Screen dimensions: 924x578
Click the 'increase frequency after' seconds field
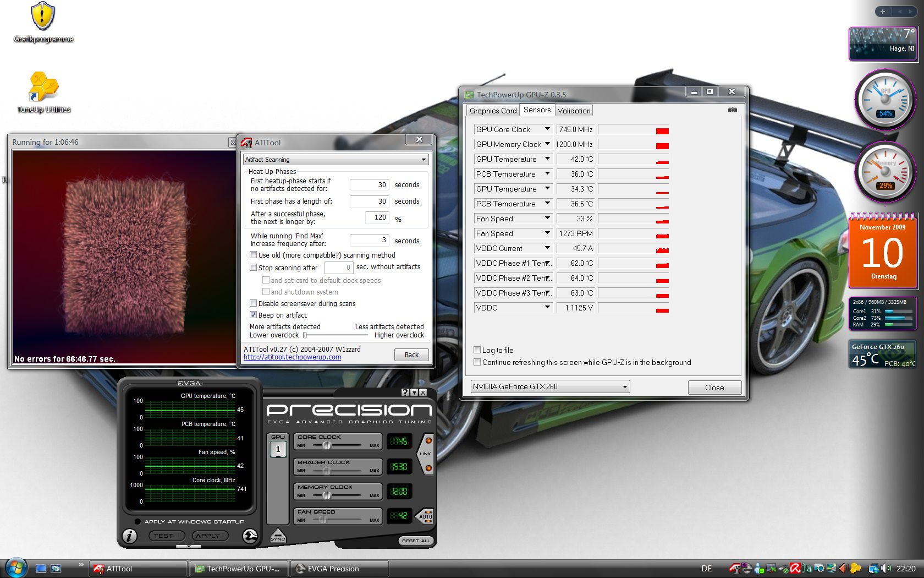(x=370, y=240)
